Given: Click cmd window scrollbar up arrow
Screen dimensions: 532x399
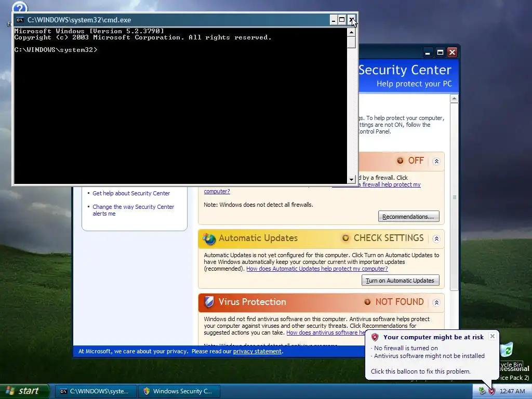Looking at the screenshot, I should [352, 32].
